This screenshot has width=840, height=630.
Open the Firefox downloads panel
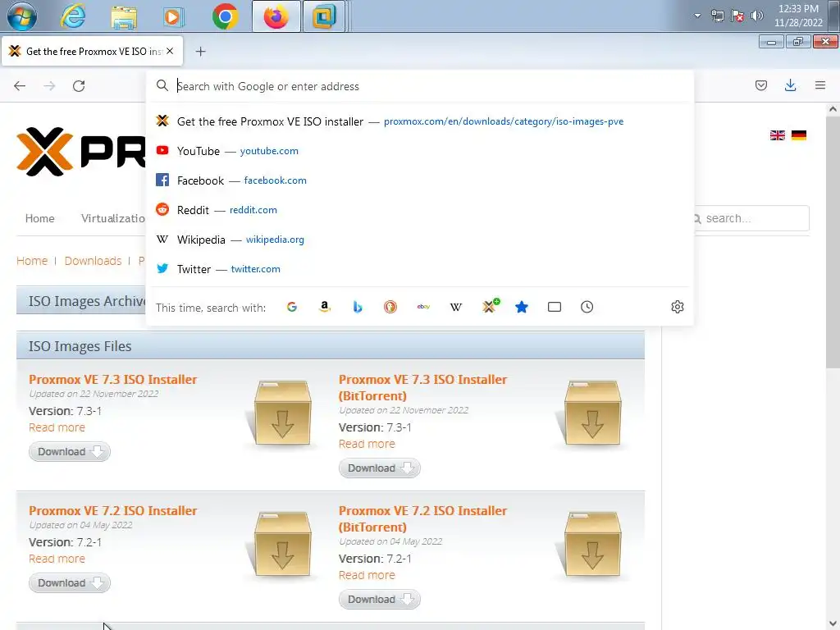[790, 85]
